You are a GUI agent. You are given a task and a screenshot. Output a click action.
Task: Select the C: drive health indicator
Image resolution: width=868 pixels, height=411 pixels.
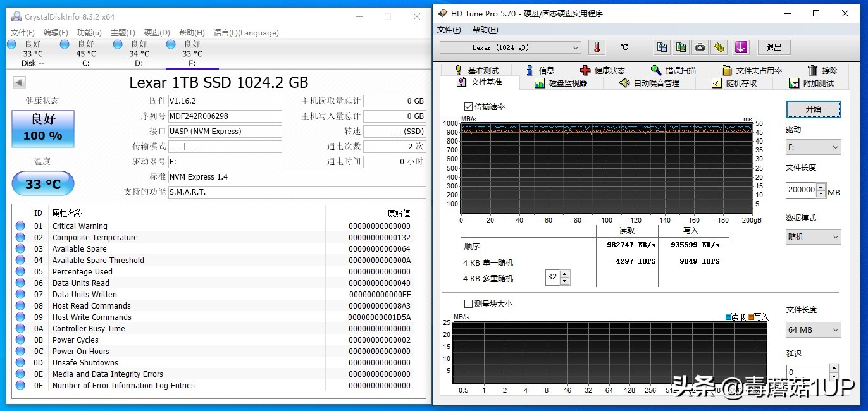(x=65, y=44)
